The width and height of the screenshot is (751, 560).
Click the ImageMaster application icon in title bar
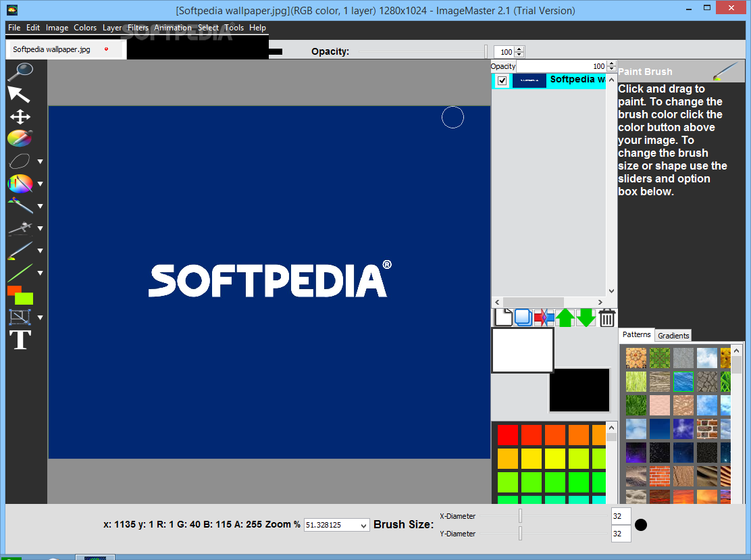[12, 9]
